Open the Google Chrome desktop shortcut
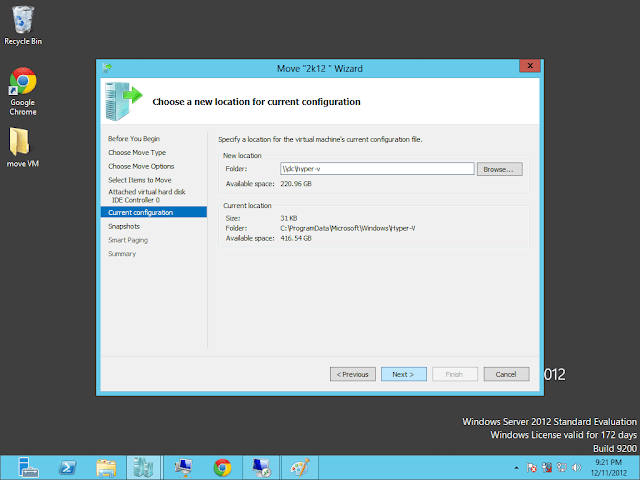Image resolution: width=640 pixels, height=480 pixels. [22, 87]
